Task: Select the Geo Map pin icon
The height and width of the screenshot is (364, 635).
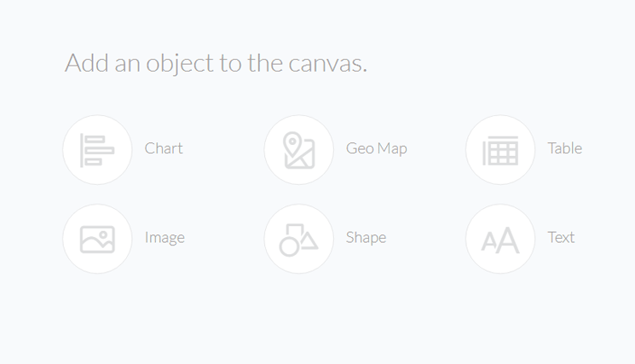Action: click(299, 150)
